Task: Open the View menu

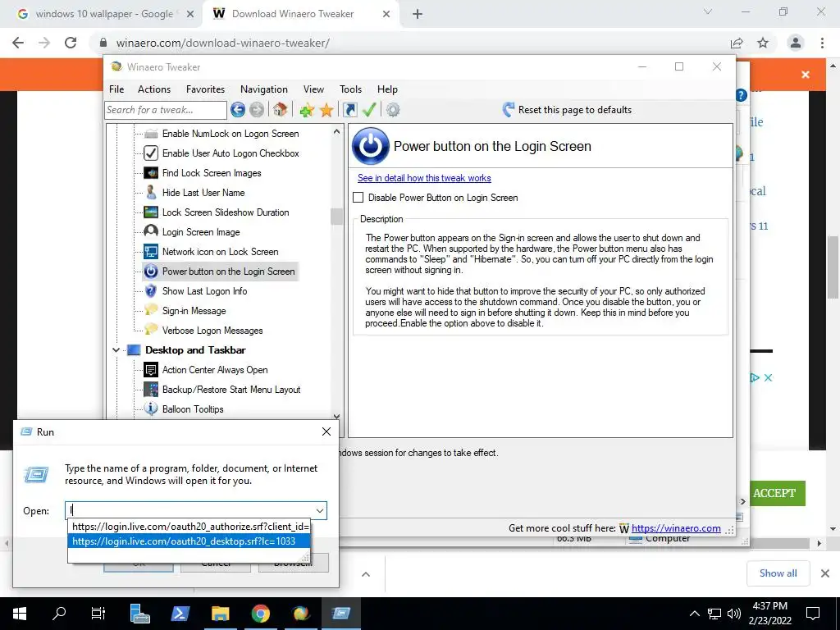Action: 313,89
